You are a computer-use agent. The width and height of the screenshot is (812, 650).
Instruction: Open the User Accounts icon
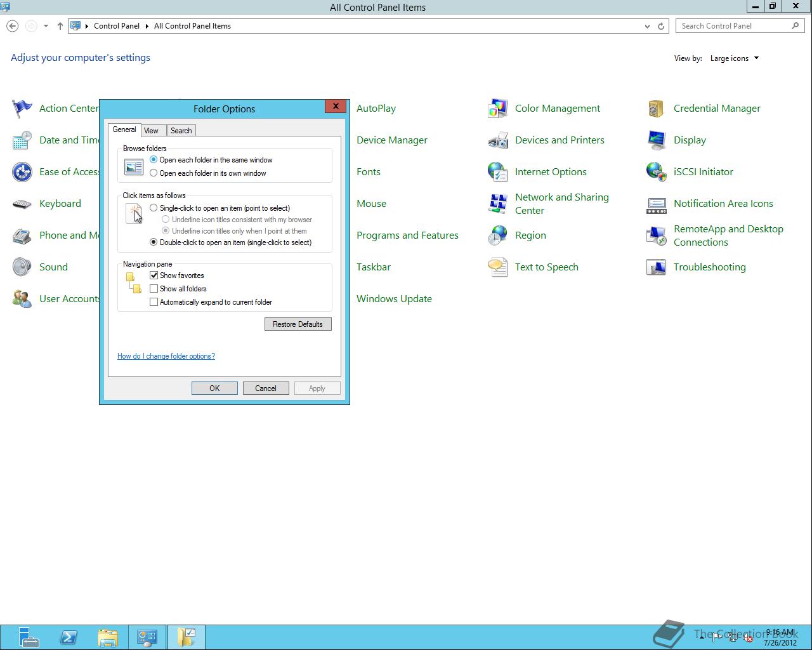coord(22,299)
